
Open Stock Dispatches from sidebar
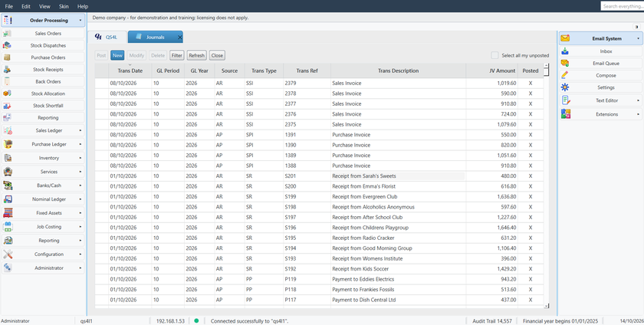coord(43,45)
